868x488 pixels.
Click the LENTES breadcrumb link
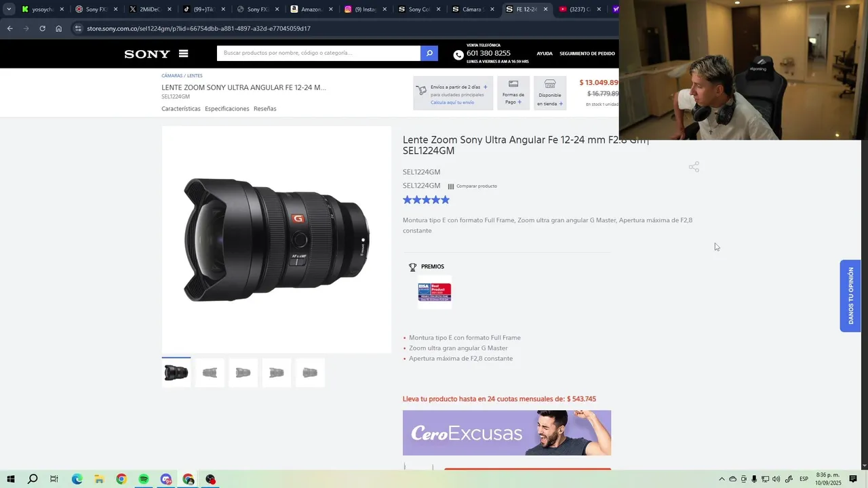[195, 76]
